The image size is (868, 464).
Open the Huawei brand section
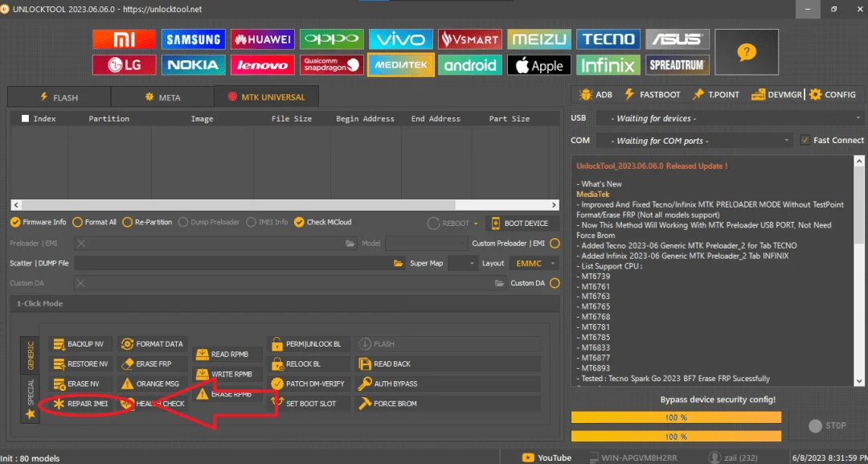[x=262, y=39]
